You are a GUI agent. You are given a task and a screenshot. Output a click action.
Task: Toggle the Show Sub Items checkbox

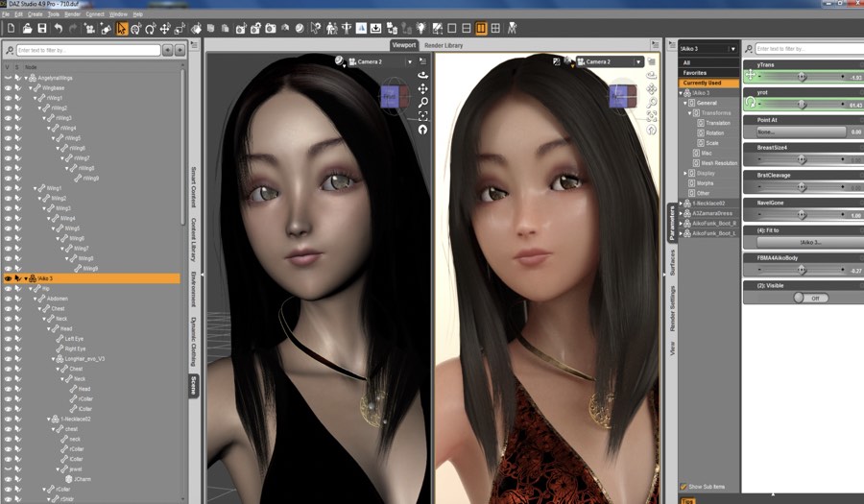click(684, 487)
